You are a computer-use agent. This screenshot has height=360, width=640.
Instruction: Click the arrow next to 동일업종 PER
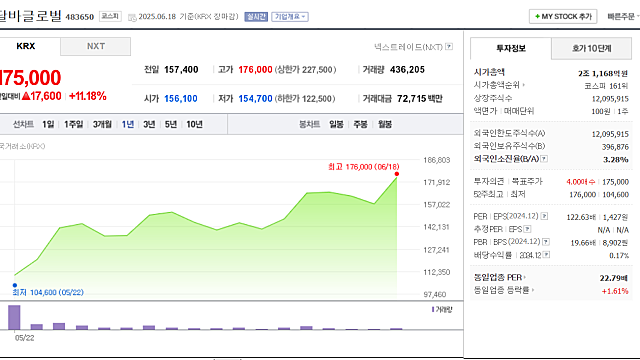click(x=525, y=278)
